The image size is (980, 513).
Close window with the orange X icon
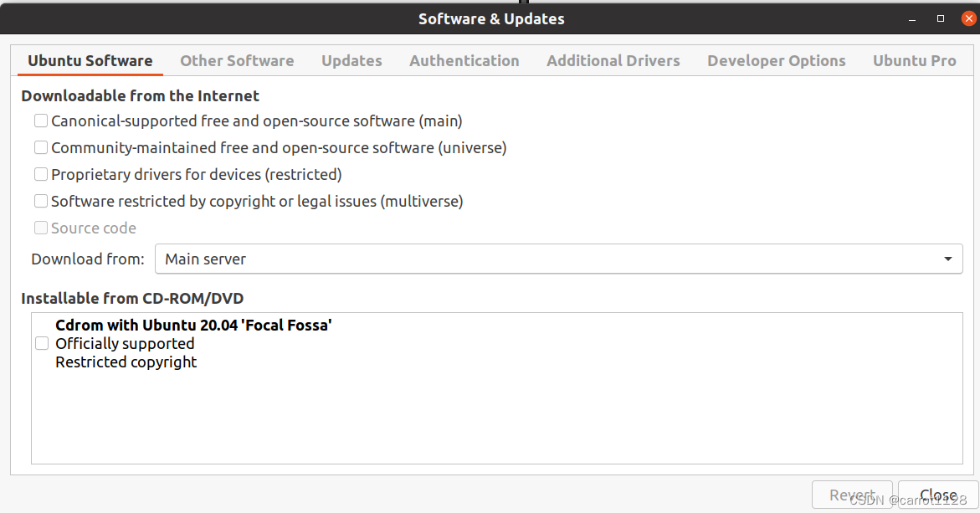pyautogui.click(x=969, y=18)
